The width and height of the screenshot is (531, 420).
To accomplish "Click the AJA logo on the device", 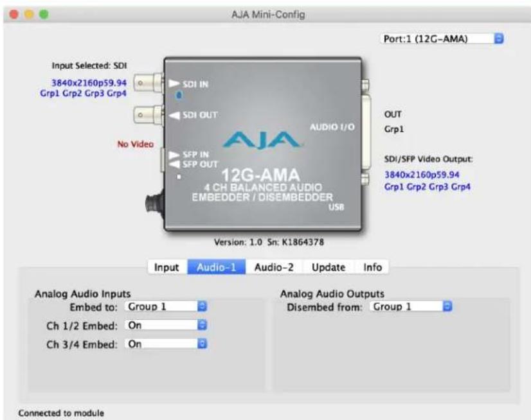I will [x=262, y=140].
